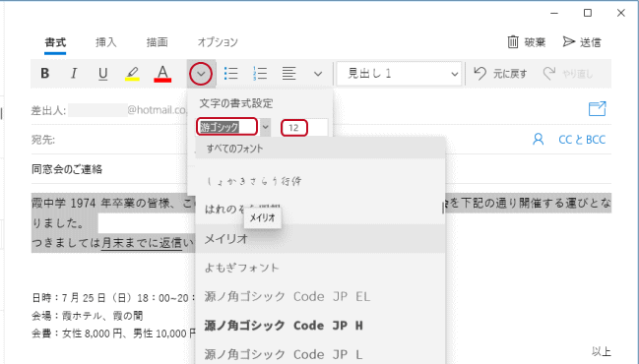The image size is (639, 364).
Task: Click the すべてのフォント header
Action: point(320,149)
